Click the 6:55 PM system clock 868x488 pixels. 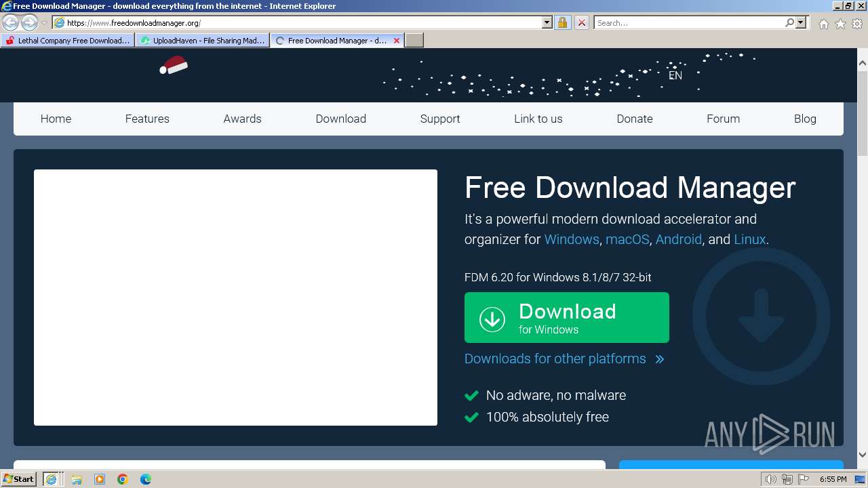pyautogui.click(x=833, y=479)
